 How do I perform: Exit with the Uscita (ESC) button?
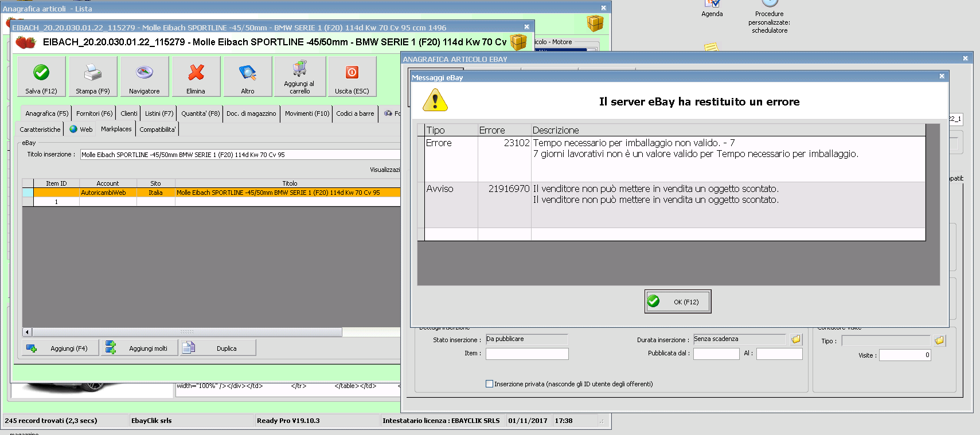[352, 76]
